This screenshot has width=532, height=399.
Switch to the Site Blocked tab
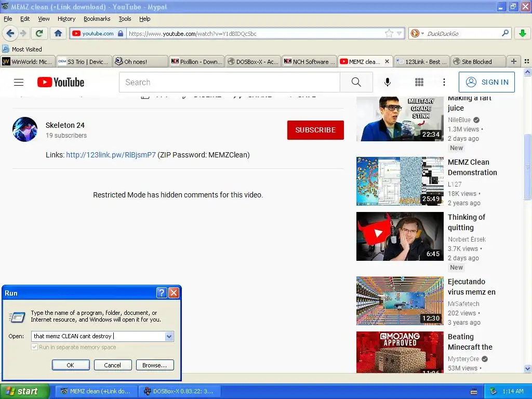[478, 61]
